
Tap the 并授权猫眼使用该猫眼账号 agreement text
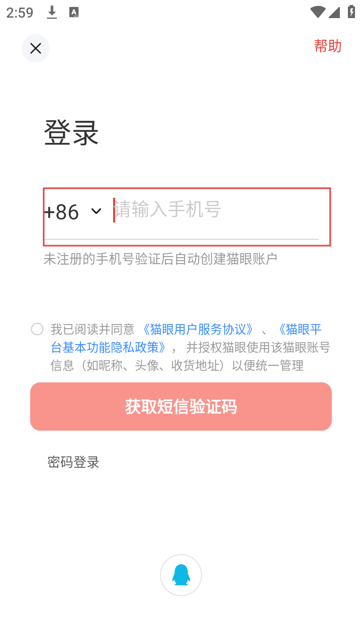click(258, 347)
